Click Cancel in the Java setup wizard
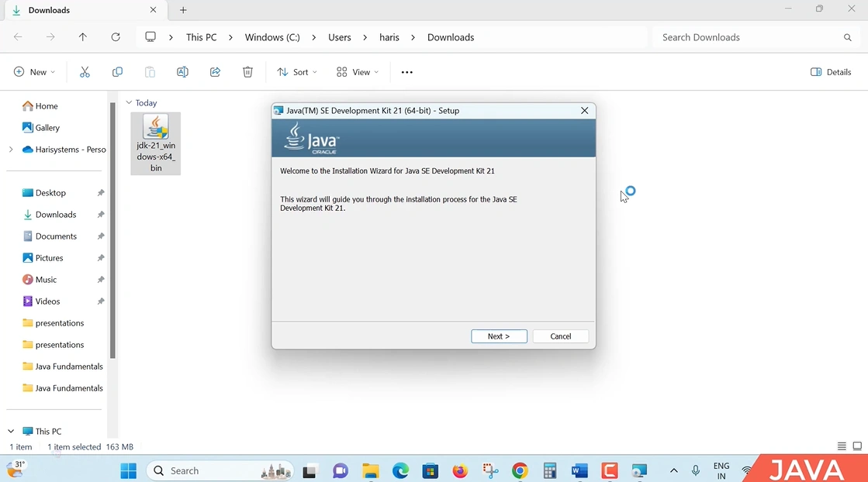This screenshot has width=868, height=482. (x=560, y=336)
